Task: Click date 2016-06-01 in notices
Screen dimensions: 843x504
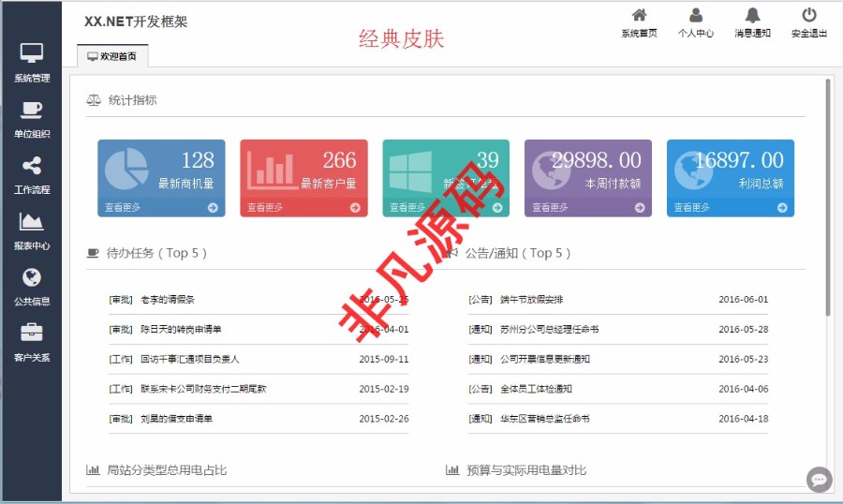Action: click(x=744, y=300)
